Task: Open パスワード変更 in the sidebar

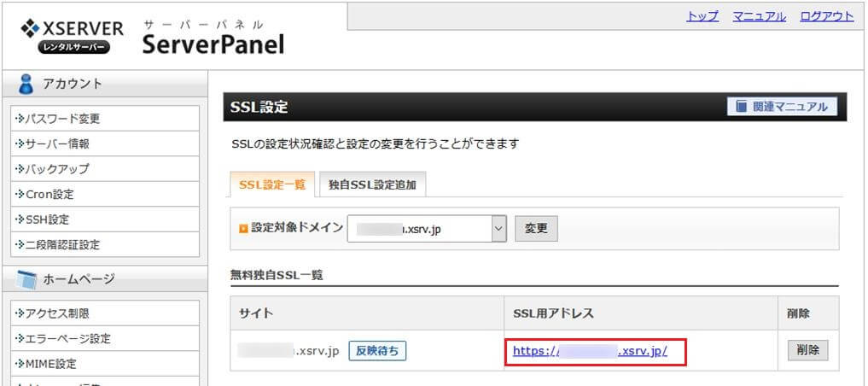Action: (105, 119)
